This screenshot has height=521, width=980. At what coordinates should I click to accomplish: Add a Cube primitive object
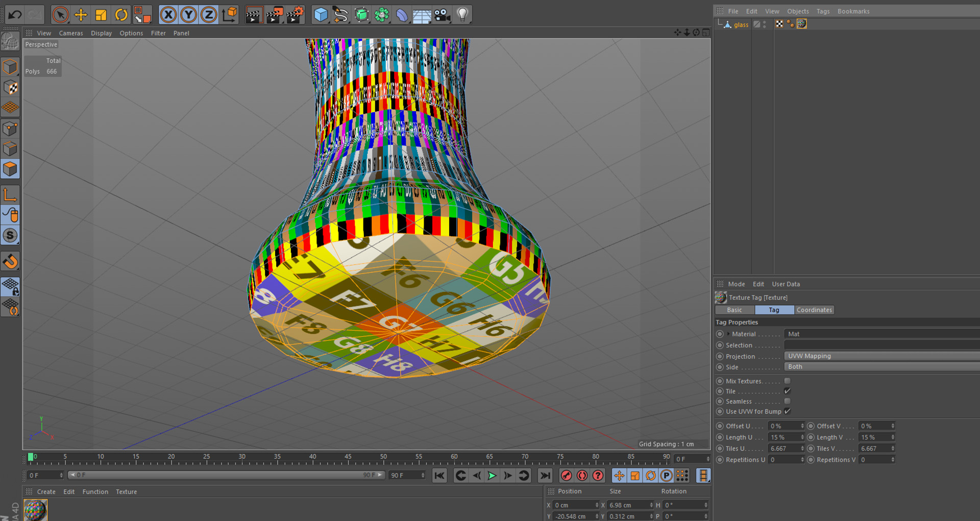pyautogui.click(x=321, y=15)
